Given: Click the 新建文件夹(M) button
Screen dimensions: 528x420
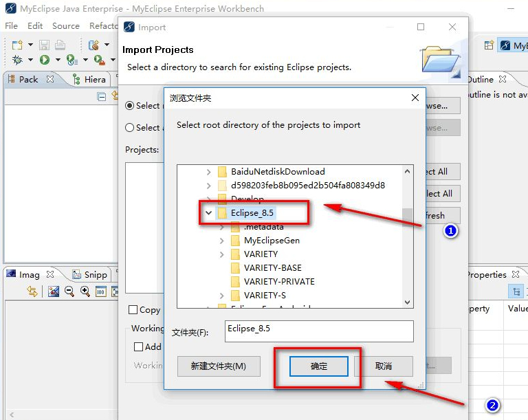Looking at the screenshot, I should [x=218, y=366].
